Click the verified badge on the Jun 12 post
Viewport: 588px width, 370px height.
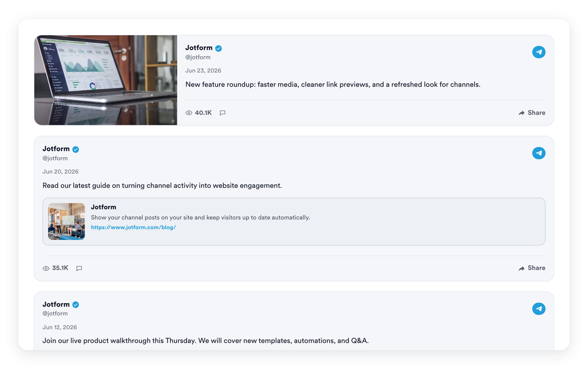pyautogui.click(x=76, y=305)
